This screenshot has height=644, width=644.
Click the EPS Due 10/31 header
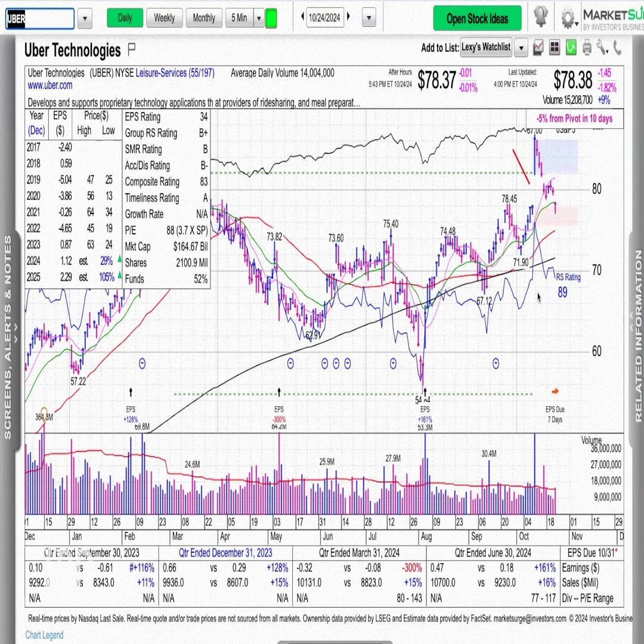pyautogui.click(x=592, y=553)
